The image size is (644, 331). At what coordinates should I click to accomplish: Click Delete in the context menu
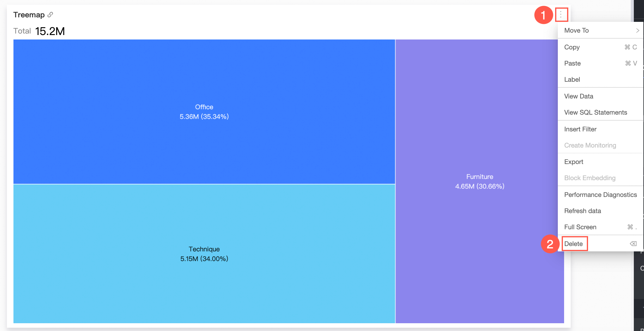pyautogui.click(x=573, y=244)
